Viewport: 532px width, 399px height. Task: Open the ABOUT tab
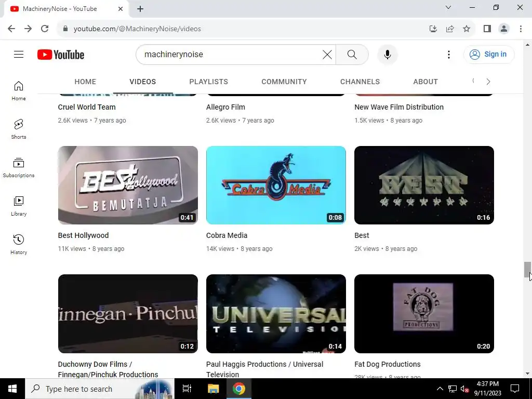[x=425, y=82]
